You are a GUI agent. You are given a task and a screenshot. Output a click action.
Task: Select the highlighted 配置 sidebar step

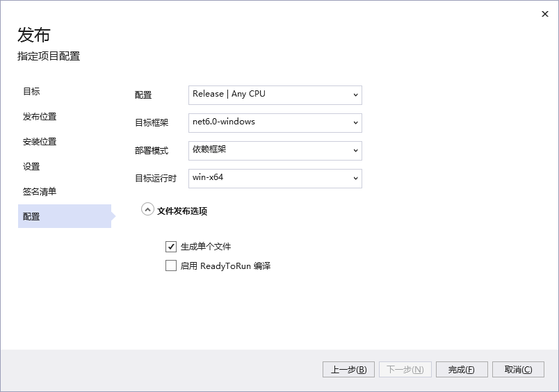[x=31, y=217]
